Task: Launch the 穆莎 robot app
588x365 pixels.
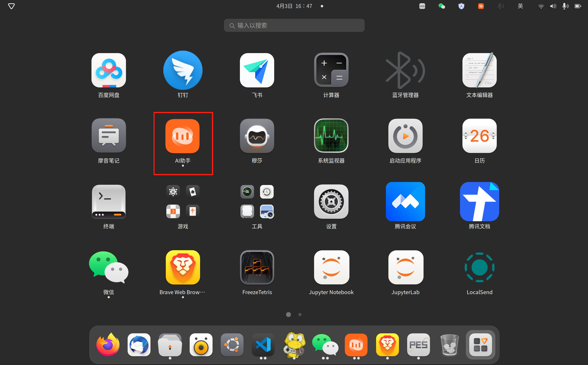Action: coord(257,136)
